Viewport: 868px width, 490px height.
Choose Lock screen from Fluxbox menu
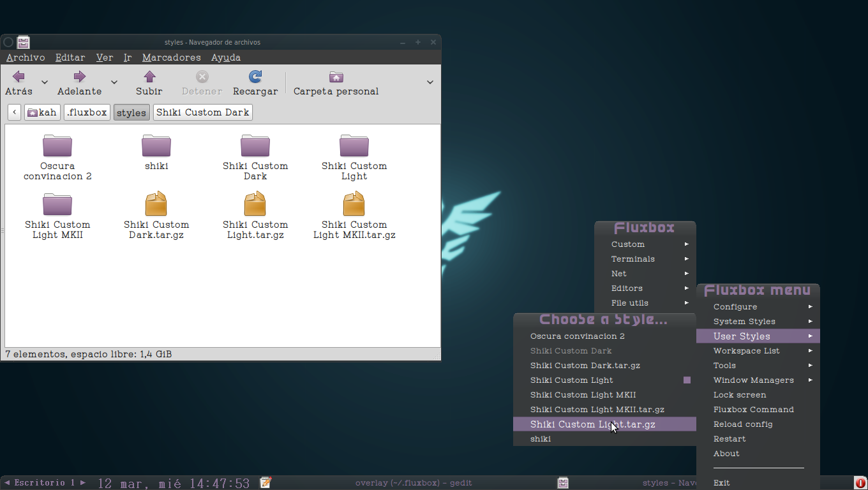758,395
